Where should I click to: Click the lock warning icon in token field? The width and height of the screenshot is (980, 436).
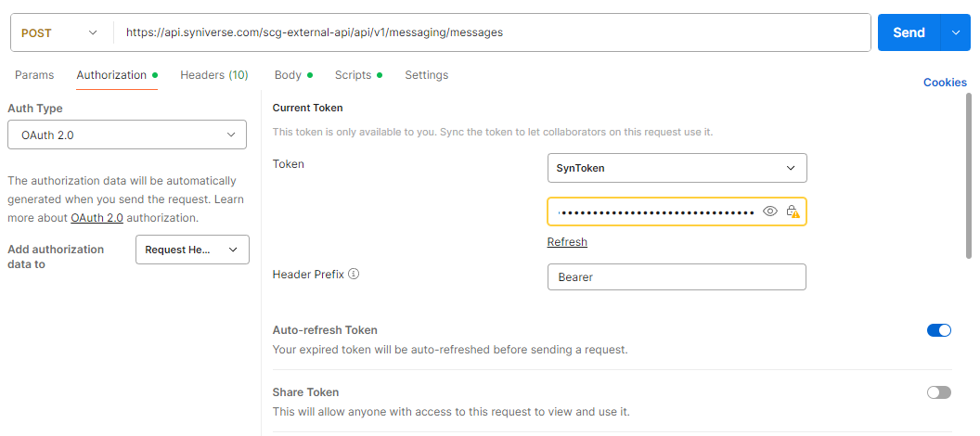tap(793, 212)
